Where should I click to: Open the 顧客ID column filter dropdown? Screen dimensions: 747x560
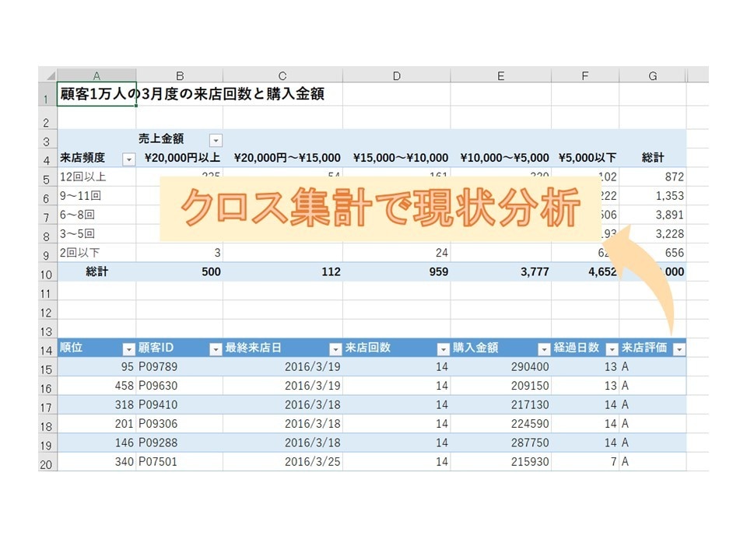coord(216,349)
